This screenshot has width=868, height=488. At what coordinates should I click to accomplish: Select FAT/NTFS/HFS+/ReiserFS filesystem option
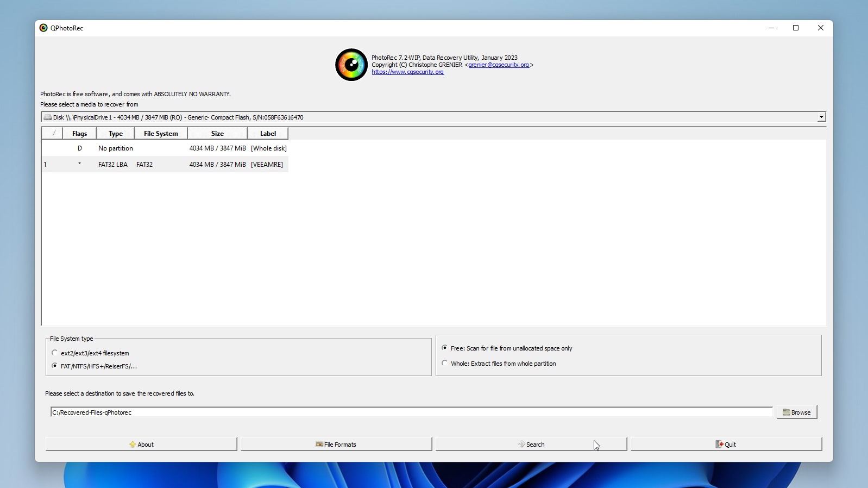pyautogui.click(x=55, y=366)
